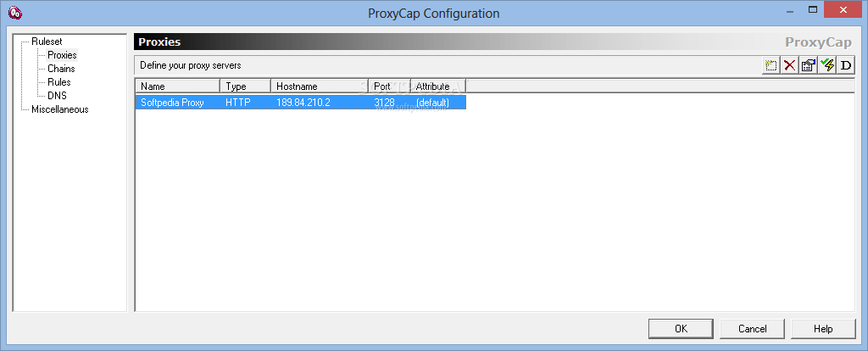The image size is (868, 351).
Task: Maximize the ProxyCap Configuration window
Action: click(813, 9)
